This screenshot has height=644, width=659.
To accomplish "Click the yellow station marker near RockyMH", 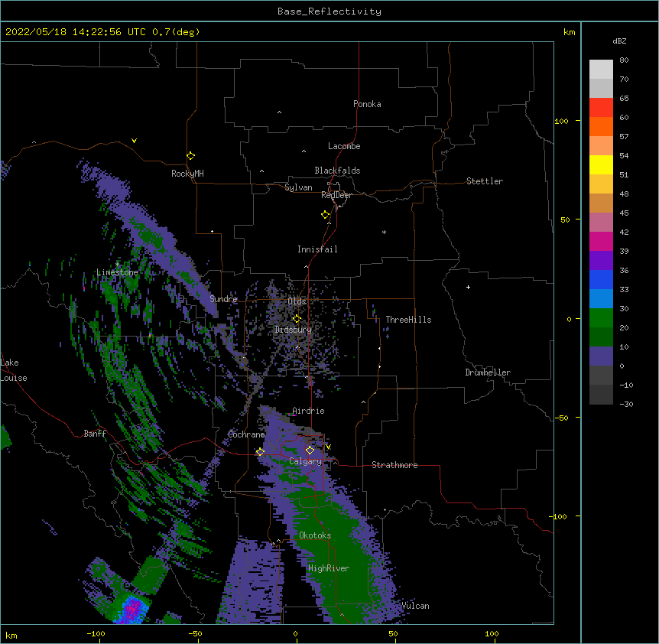I will [x=190, y=155].
